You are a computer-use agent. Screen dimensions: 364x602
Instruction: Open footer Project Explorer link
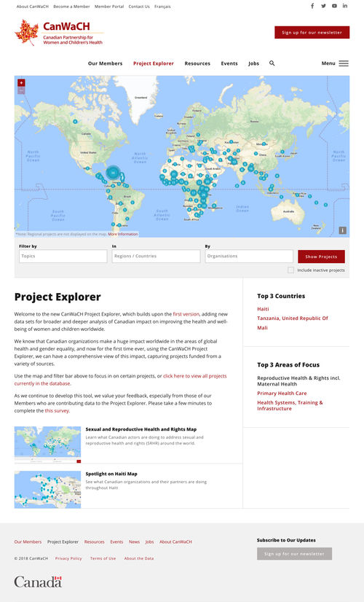63,542
